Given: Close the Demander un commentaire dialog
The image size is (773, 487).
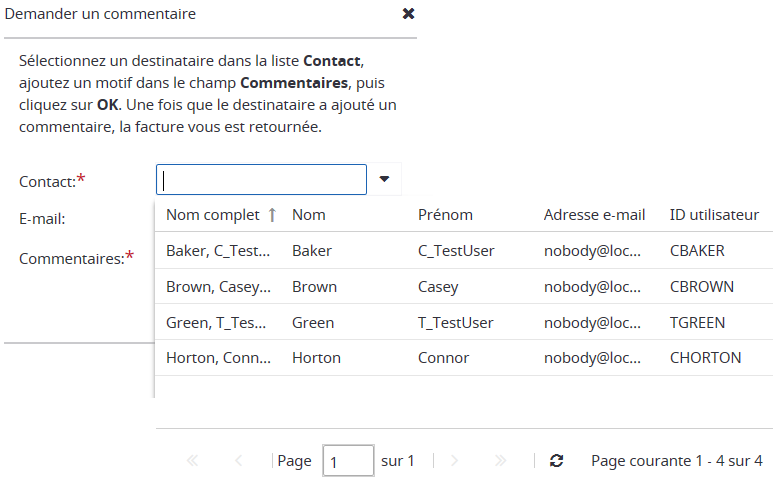Looking at the screenshot, I should pyautogui.click(x=408, y=14).
